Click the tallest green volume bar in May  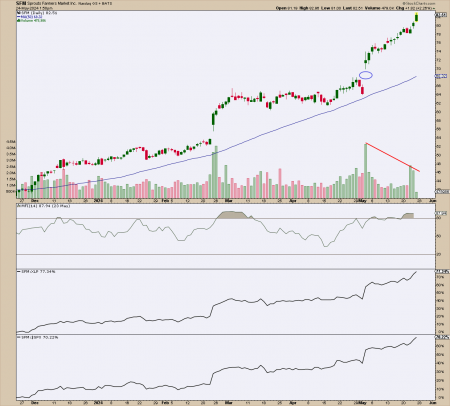pyautogui.click(x=366, y=171)
